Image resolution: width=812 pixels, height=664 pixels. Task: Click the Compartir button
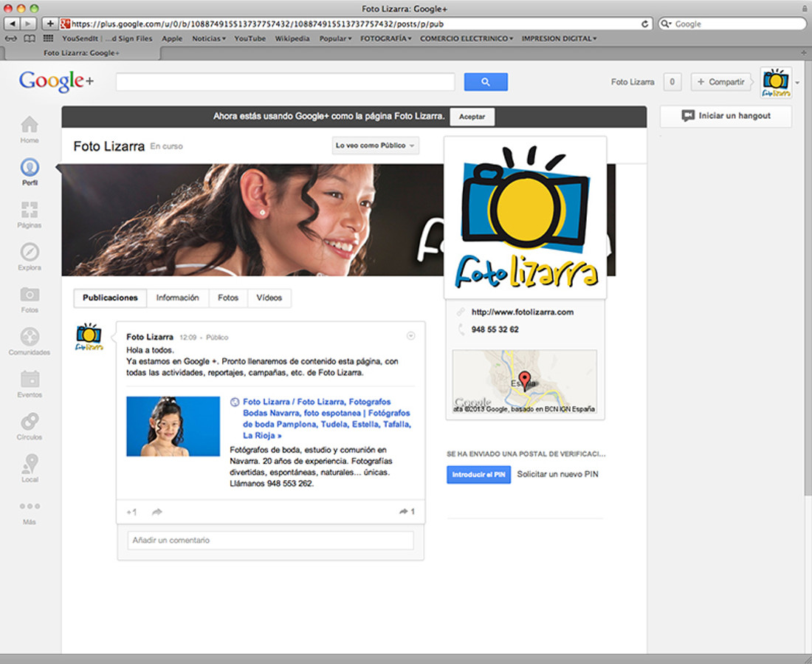click(721, 82)
